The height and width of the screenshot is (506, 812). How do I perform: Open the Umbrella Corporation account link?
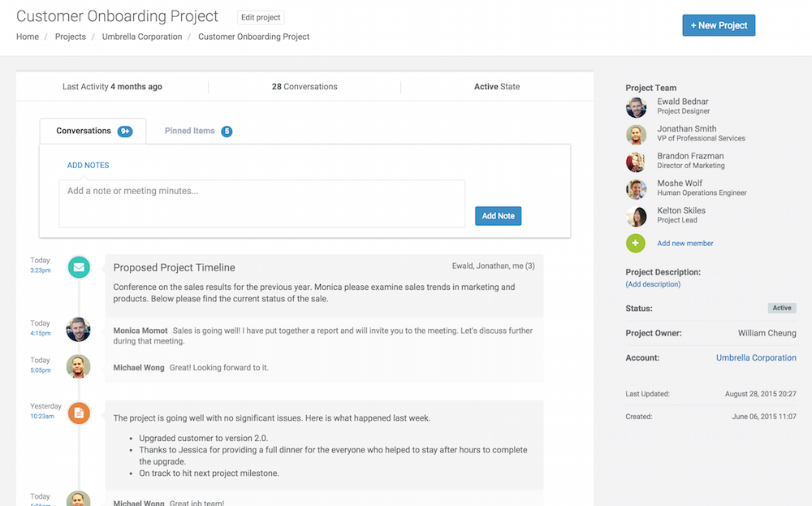pyautogui.click(x=756, y=357)
